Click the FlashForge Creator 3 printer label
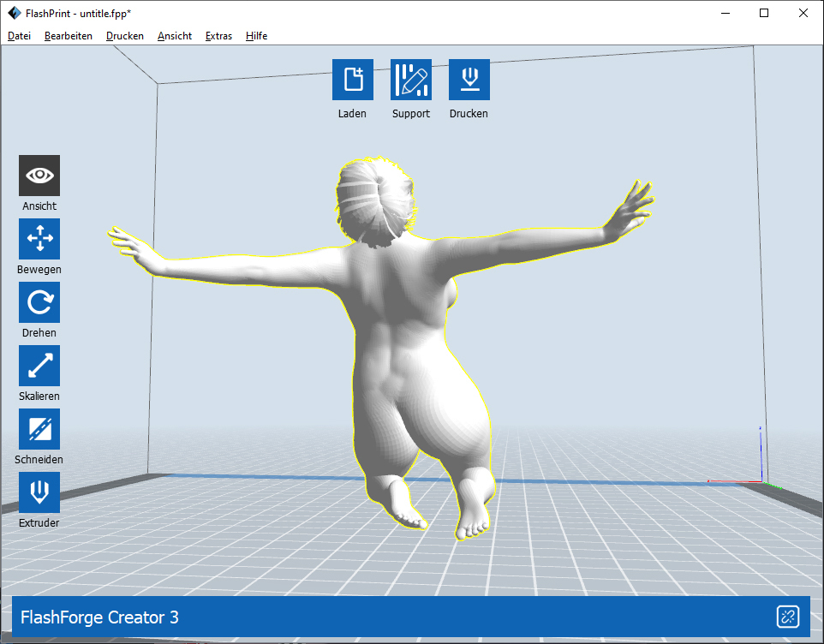The image size is (824, 644). coord(99,617)
